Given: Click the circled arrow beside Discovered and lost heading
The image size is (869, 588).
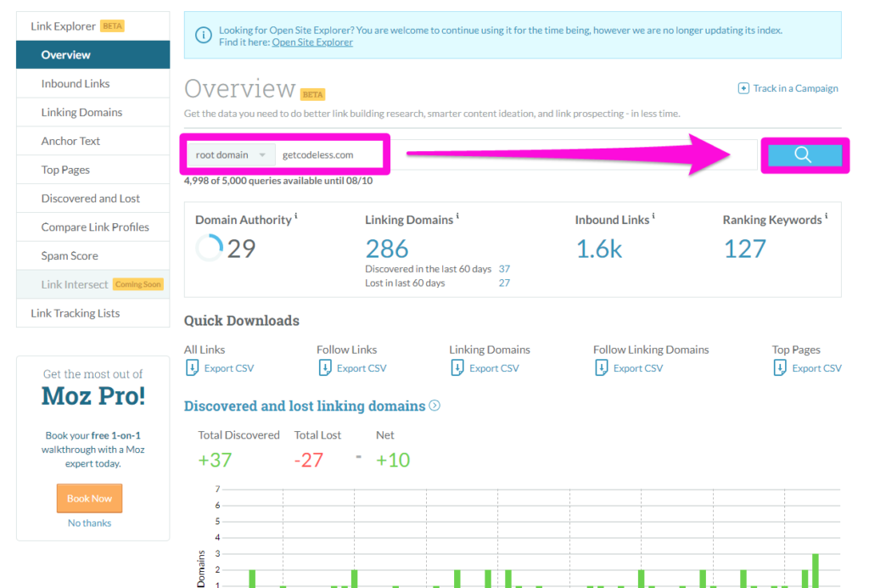Looking at the screenshot, I should 435,406.
